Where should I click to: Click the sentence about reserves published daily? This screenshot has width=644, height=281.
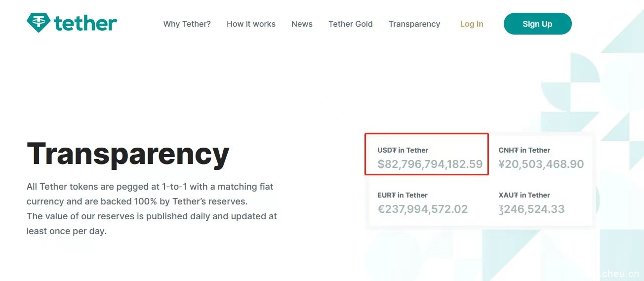pyautogui.click(x=151, y=224)
